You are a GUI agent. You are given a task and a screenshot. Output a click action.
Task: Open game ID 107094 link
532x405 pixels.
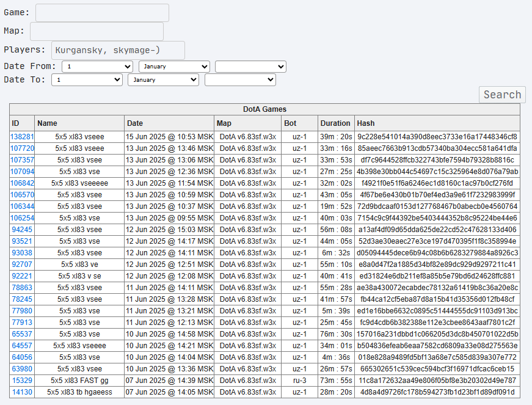point(22,171)
